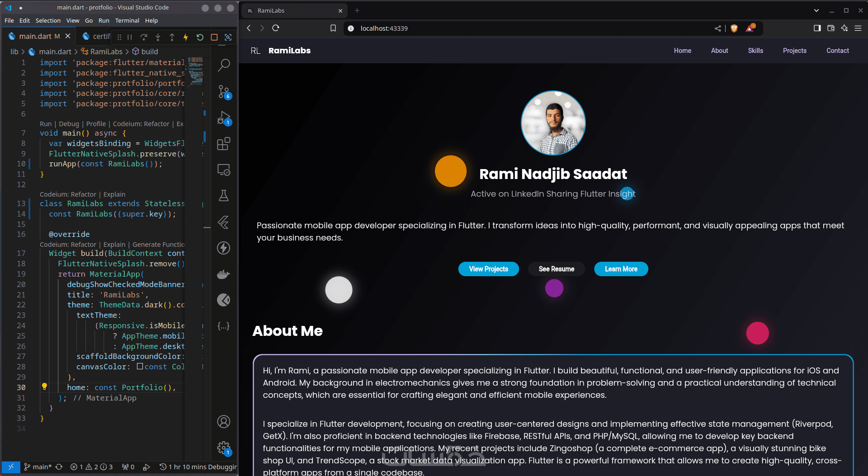
Task: Click the Step Out debug icon
Action: [172, 37]
